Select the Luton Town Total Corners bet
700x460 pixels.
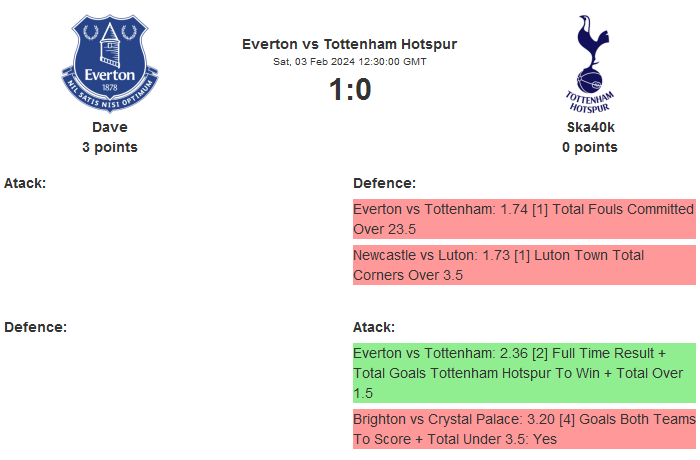point(523,265)
